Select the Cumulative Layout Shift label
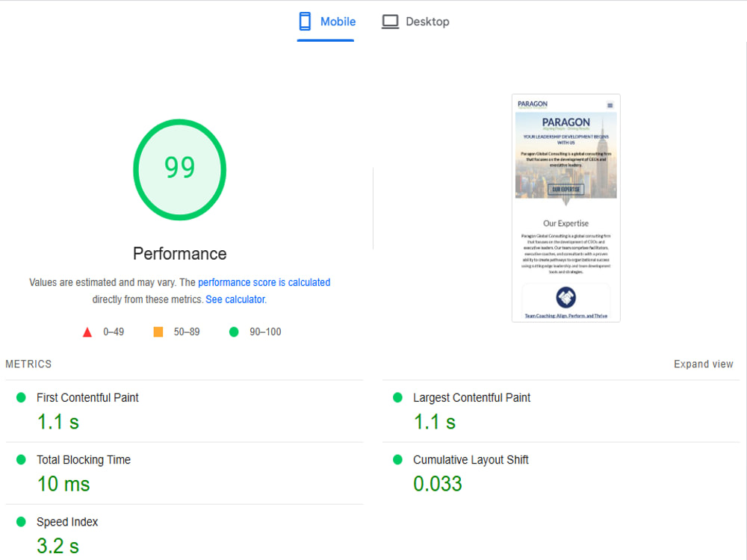Screen dimensions: 747x560 [471, 460]
